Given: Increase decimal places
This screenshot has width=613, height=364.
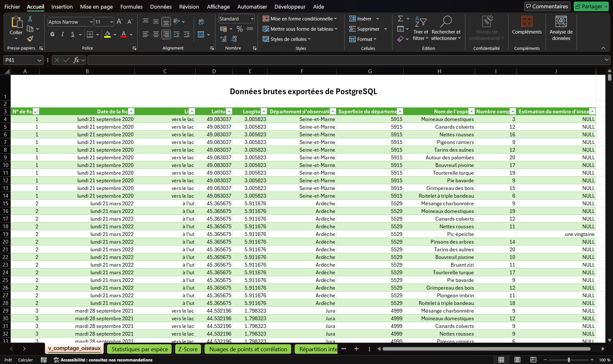Looking at the screenshot, I should 223,39.
